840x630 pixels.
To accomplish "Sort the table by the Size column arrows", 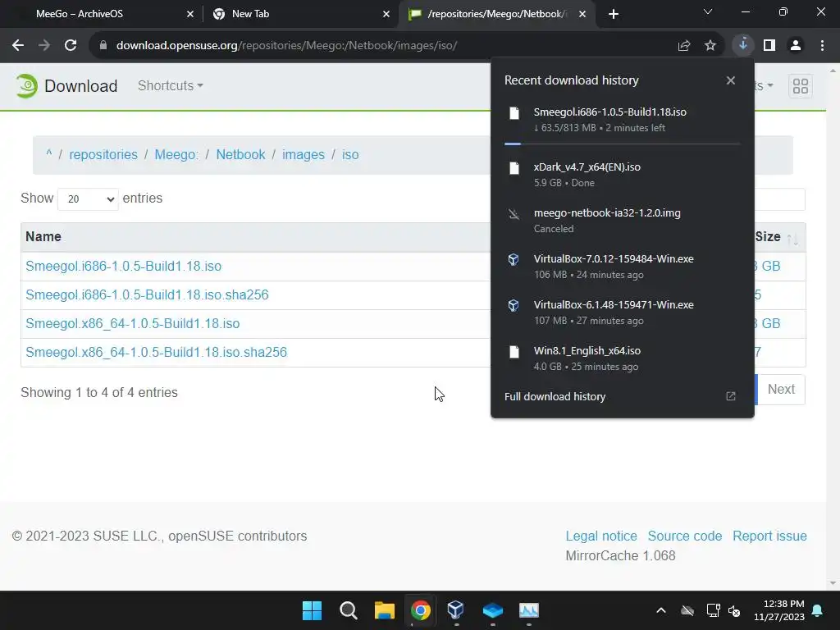I will tap(792, 239).
